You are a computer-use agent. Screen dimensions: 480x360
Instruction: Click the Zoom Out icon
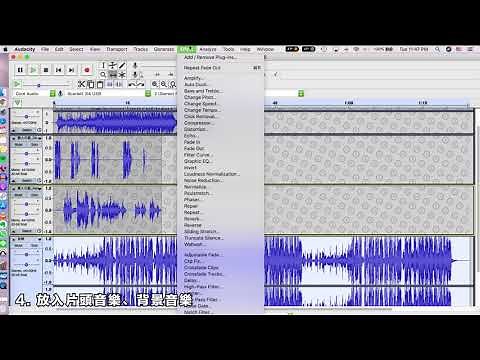point(164,84)
